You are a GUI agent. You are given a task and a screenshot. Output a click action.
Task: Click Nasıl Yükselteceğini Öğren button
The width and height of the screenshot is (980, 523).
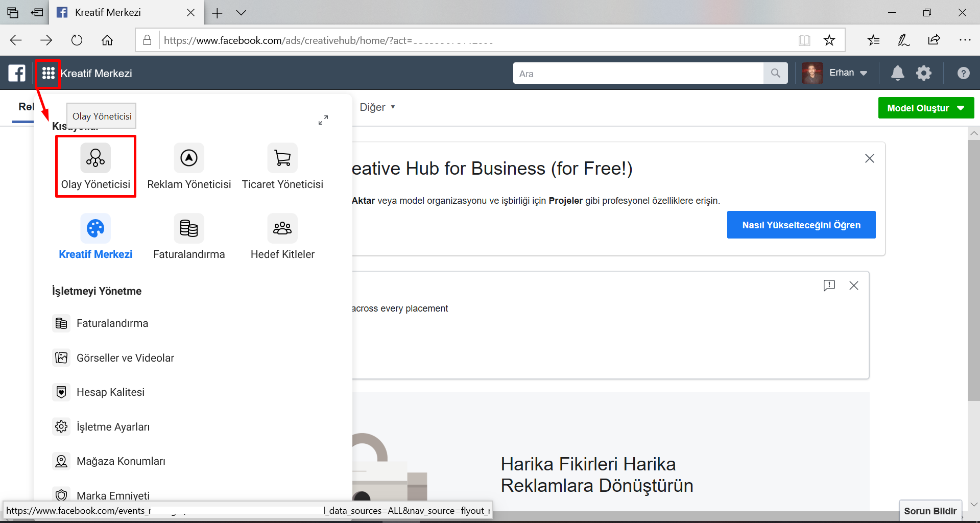[801, 225]
